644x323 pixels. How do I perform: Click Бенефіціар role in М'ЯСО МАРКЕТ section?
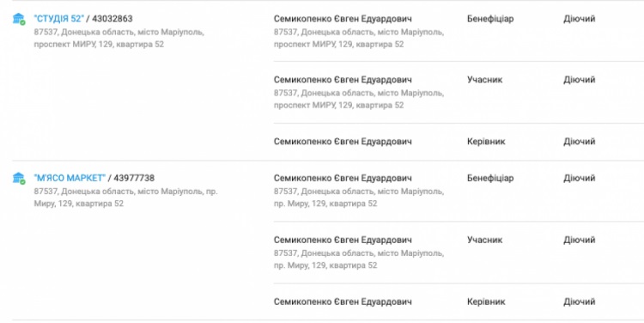(x=490, y=178)
